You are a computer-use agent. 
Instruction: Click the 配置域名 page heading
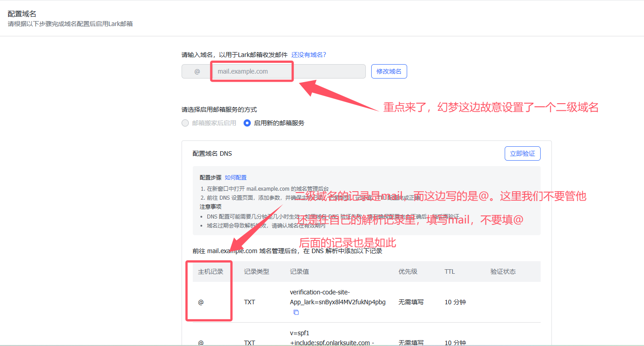point(22,14)
